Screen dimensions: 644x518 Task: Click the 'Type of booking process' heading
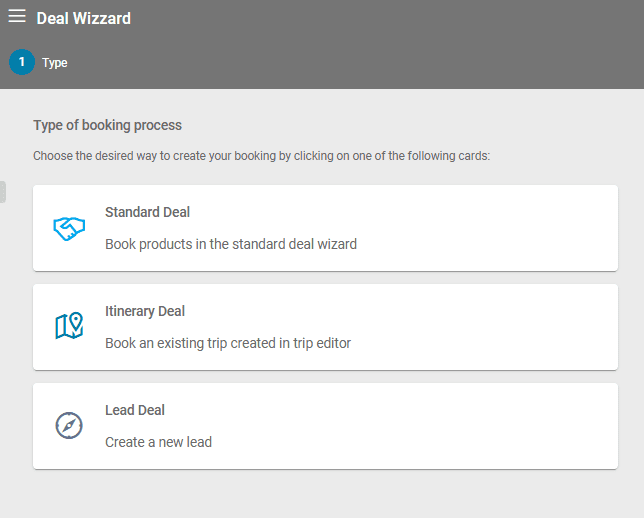(x=107, y=125)
